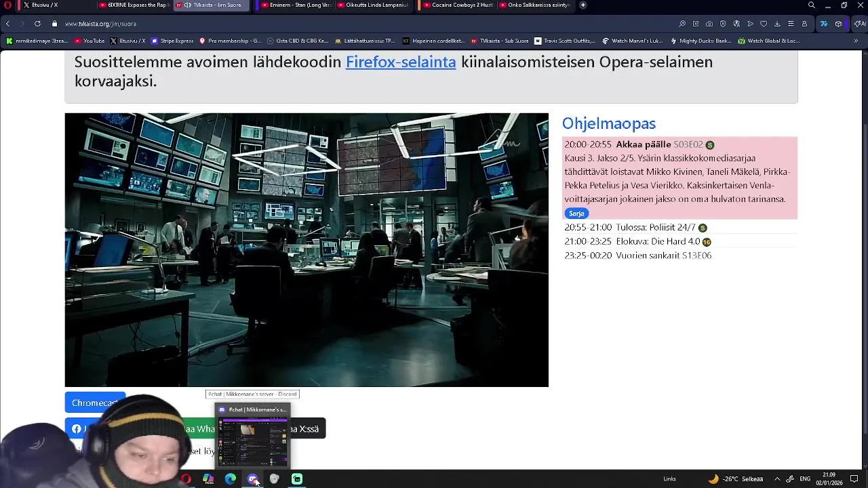The image size is (868, 488).
Task: Open the Pro membership bookmark
Action: coord(230,41)
